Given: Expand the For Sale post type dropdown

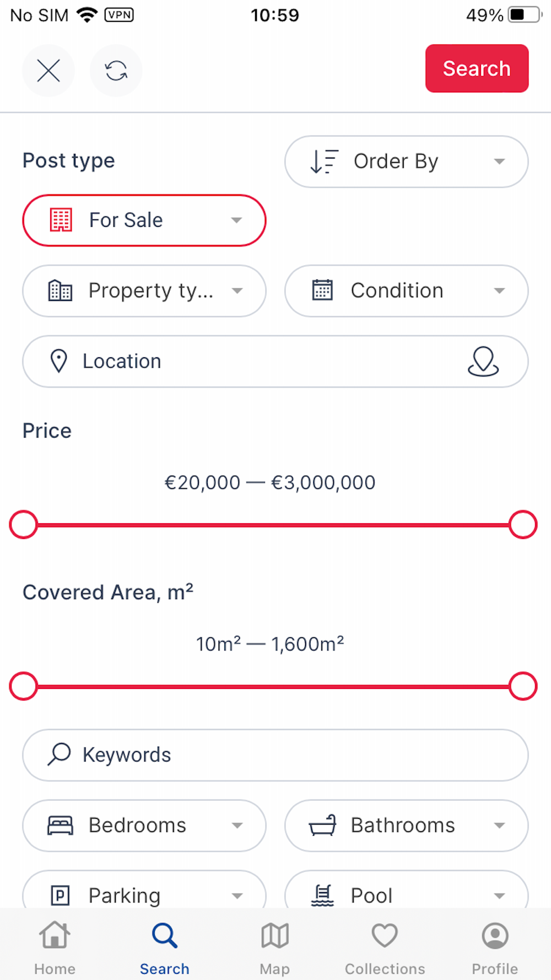Looking at the screenshot, I should tap(144, 220).
